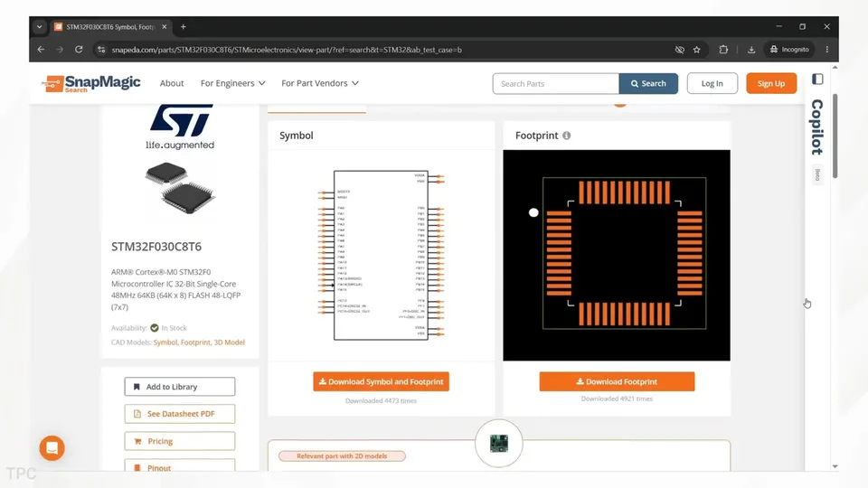Open the orange chat widget icon
This screenshot has width=868, height=488.
tap(52, 448)
